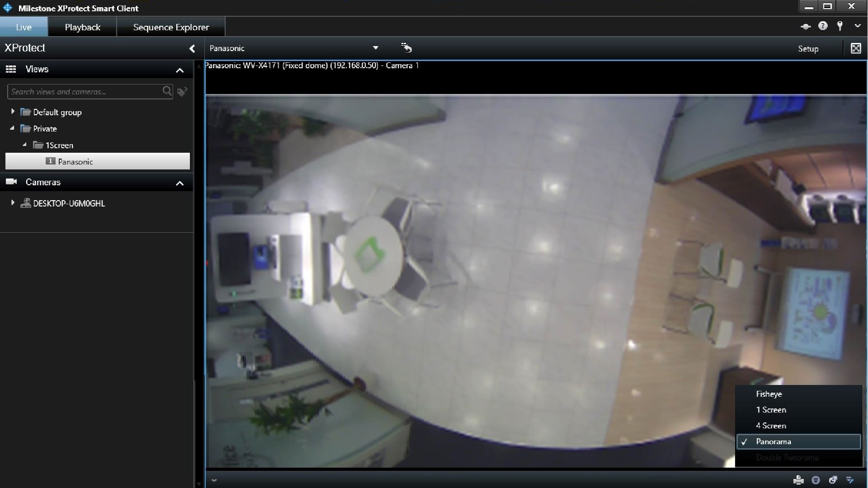Open the Playback tab

[82, 27]
